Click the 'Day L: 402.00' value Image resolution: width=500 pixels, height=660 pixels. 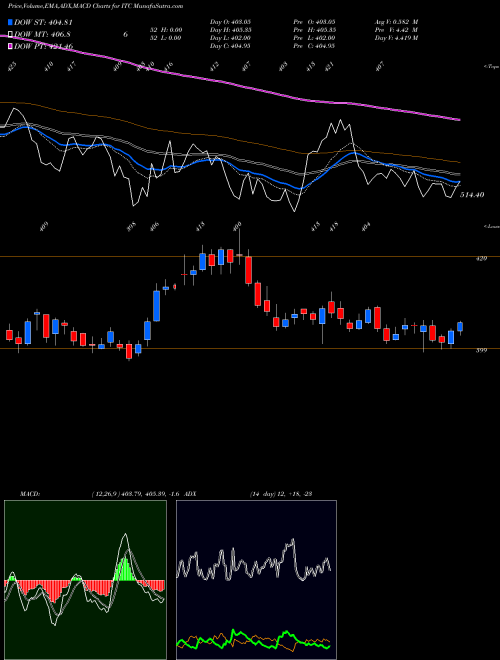click(230, 38)
